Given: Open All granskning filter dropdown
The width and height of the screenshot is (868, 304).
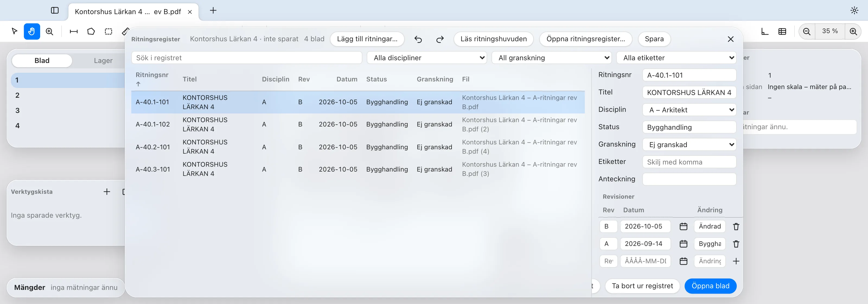Looking at the screenshot, I should (x=551, y=58).
